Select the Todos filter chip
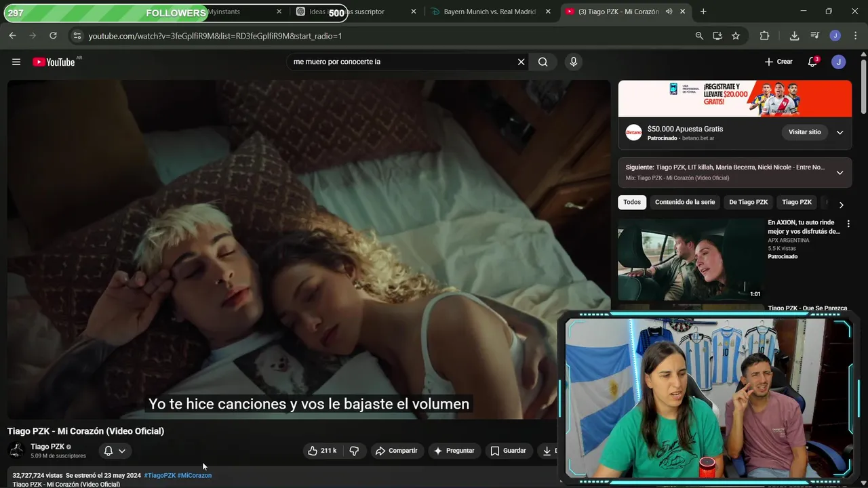 [632, 202]
